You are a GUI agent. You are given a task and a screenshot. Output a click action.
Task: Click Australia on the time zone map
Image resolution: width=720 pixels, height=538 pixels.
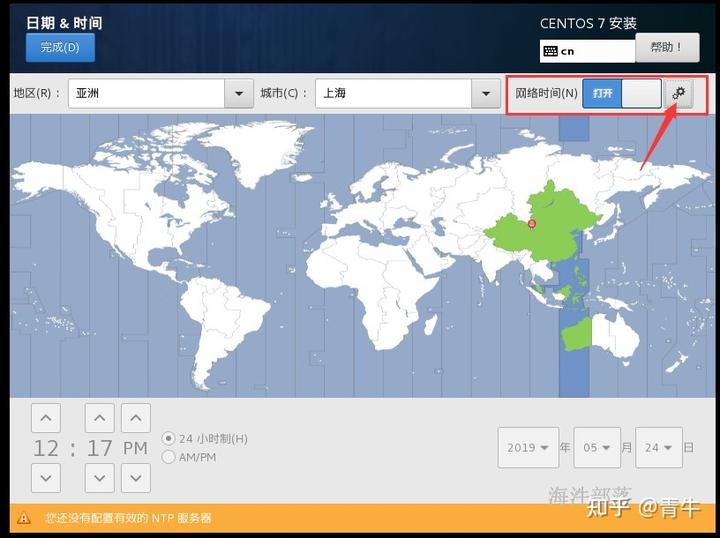[613, 337]
